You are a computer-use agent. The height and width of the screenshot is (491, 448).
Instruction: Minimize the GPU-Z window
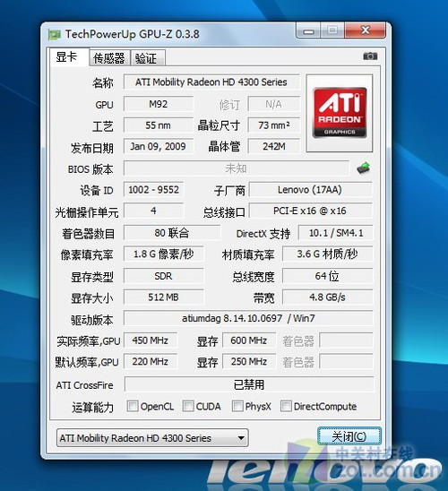308,31
